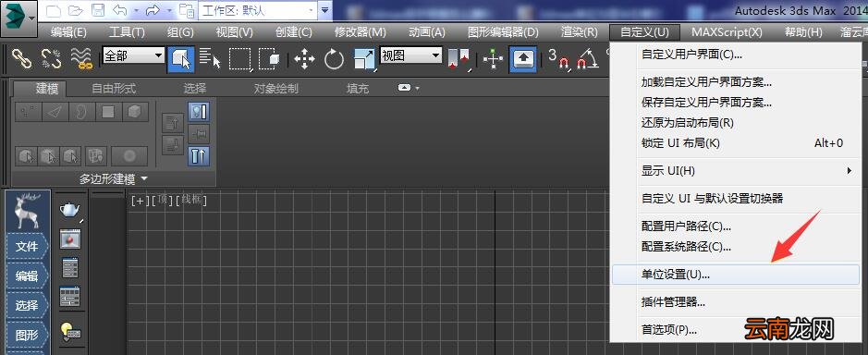Click the Select and Manipulate icon
This screenshot has width=868, height=355.
point(493,59)
